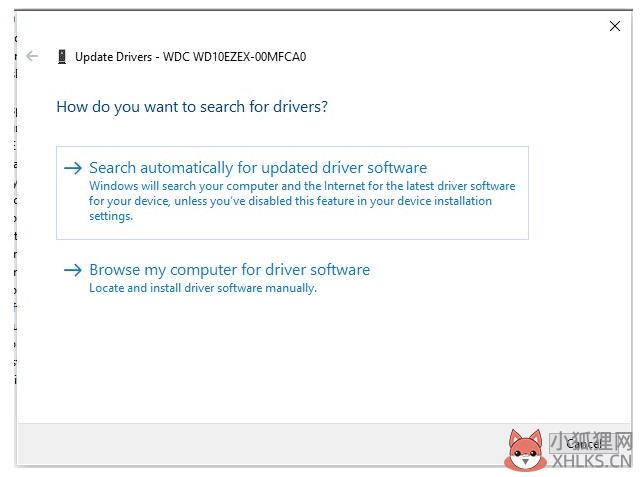Choose Browse my computer for driver software
The height and width of the screenshot is (477, 643).
tap(229, 270)
